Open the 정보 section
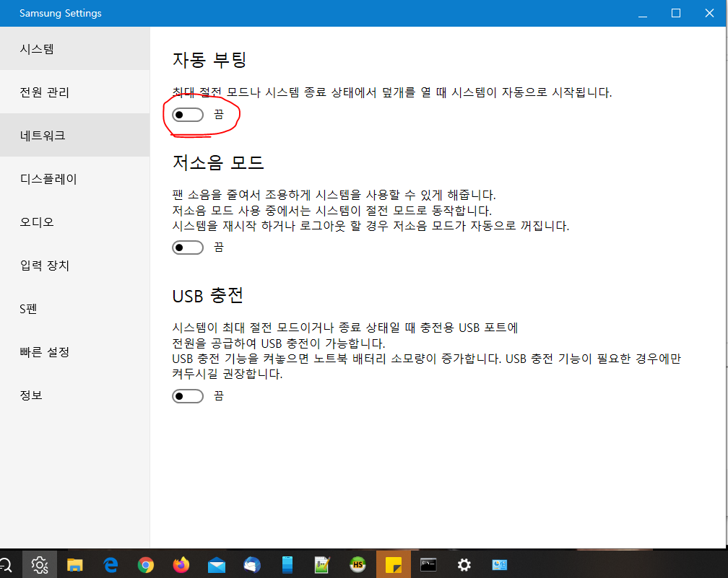Viewport: 728px width, 578px height. [x=75, y=395]
